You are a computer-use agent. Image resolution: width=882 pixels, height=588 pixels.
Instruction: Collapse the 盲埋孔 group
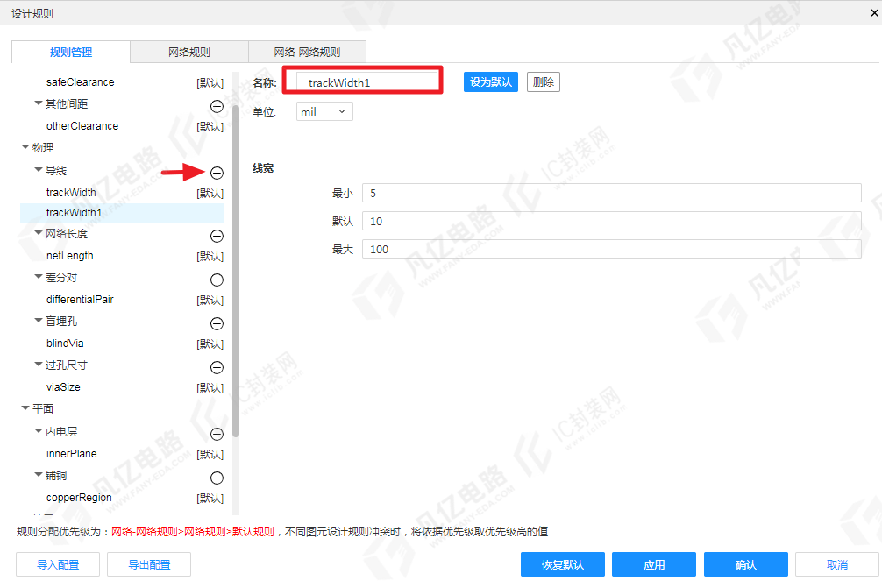39,321
